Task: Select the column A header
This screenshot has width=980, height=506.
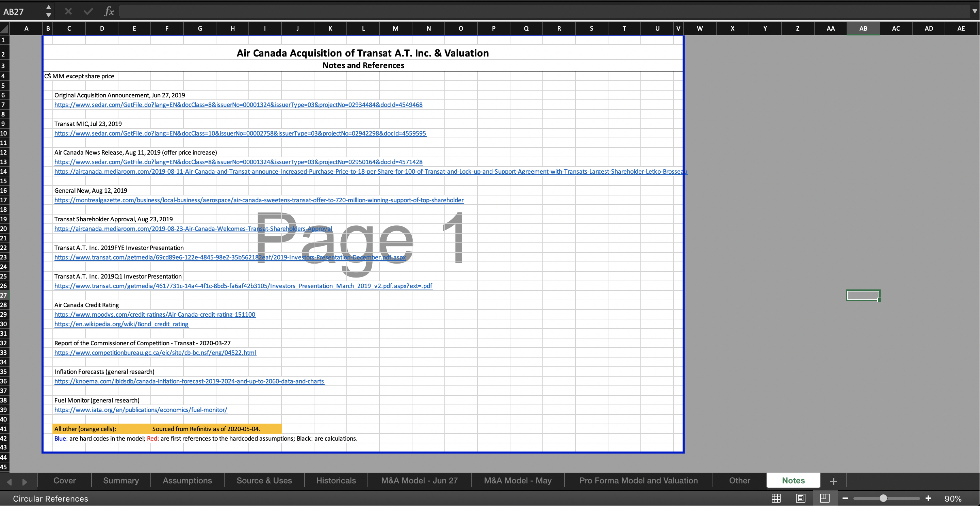Action: pos(26,28)
